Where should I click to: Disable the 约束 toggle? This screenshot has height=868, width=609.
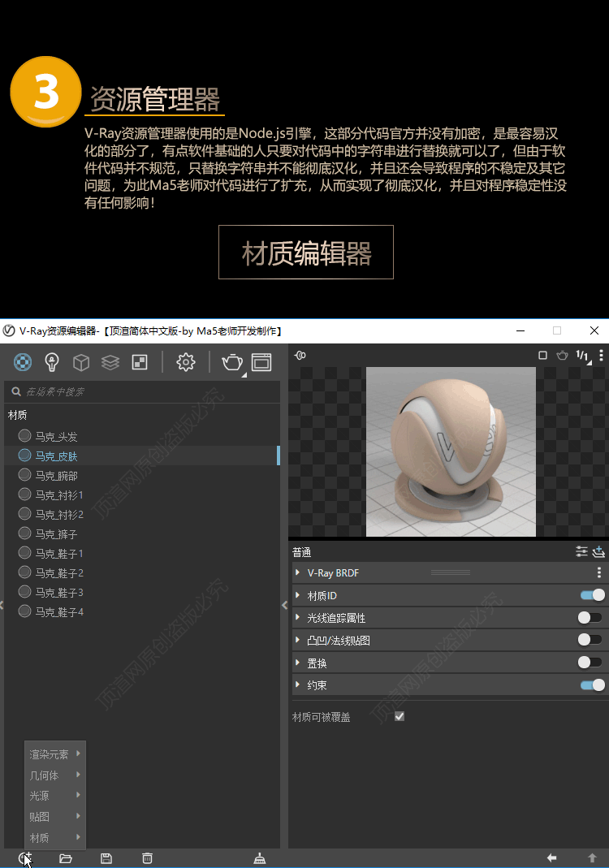point(592,684)
